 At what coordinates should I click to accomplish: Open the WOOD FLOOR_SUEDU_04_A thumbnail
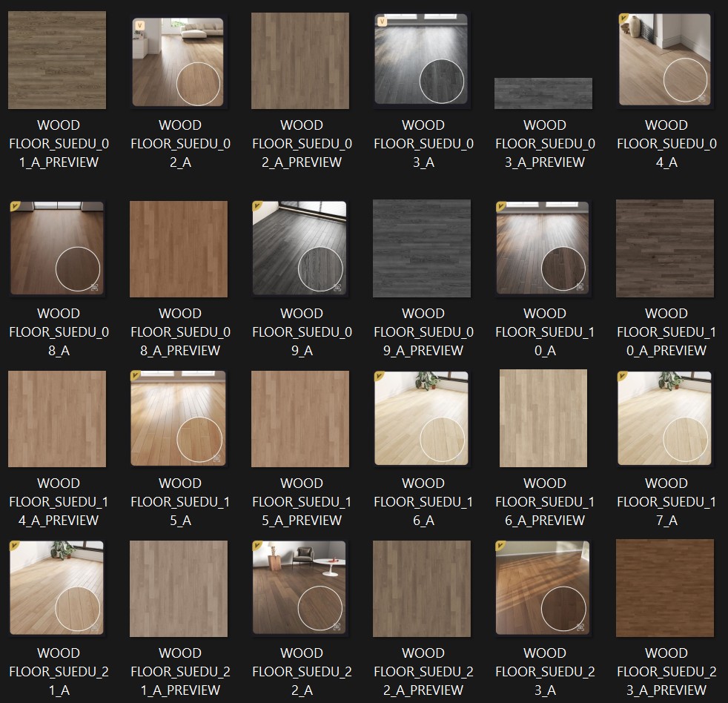[x=665, y=59]
